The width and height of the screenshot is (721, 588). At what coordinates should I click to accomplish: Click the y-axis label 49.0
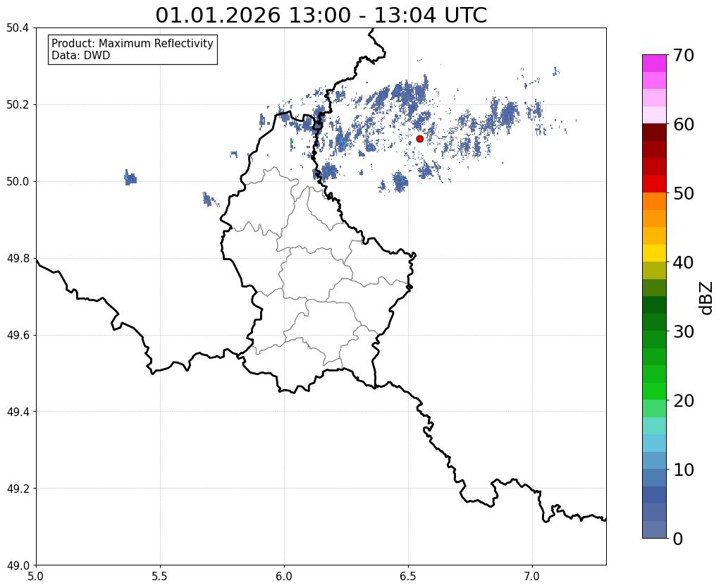click(18, 565)
